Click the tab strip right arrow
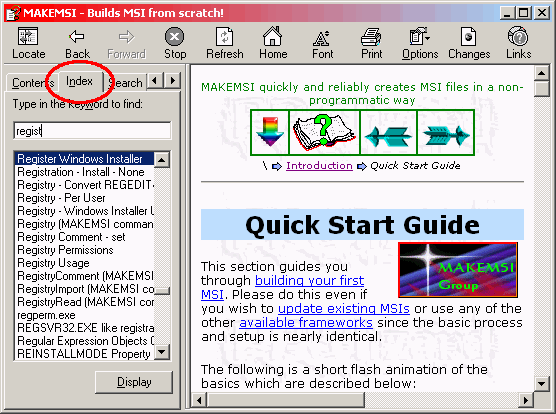 (173, 80)
